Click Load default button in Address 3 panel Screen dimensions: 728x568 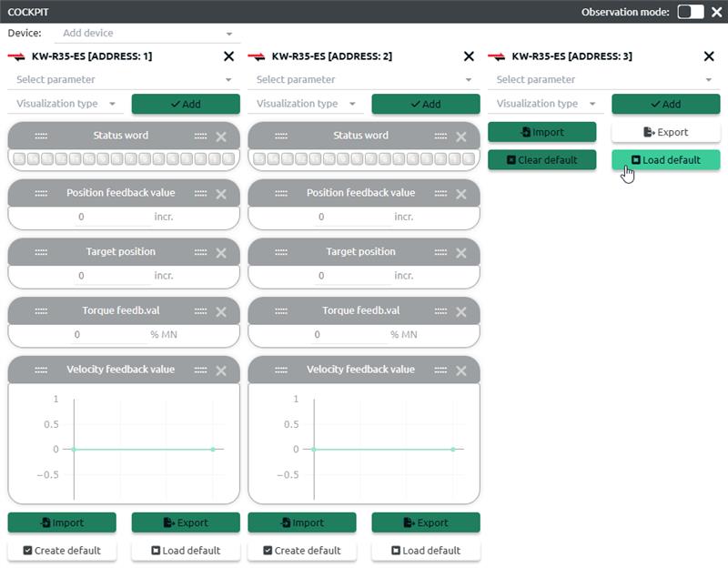[666, 160]
